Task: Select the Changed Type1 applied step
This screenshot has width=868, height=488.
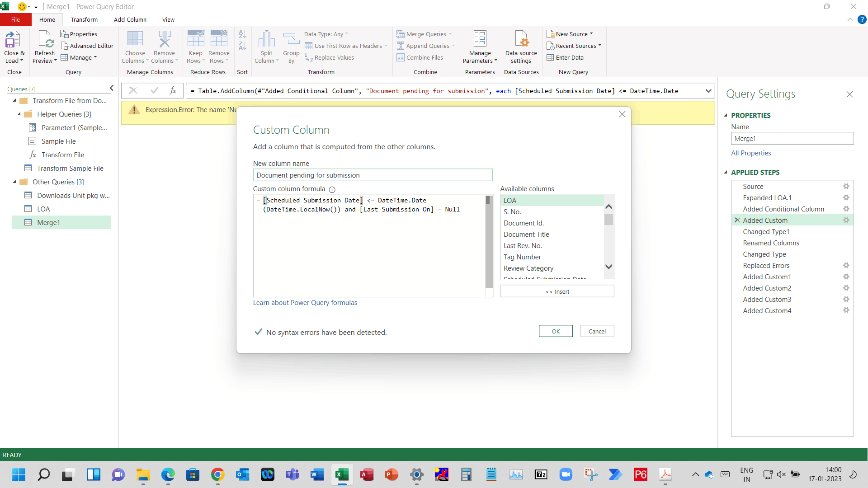Action: tap(766, 232)
